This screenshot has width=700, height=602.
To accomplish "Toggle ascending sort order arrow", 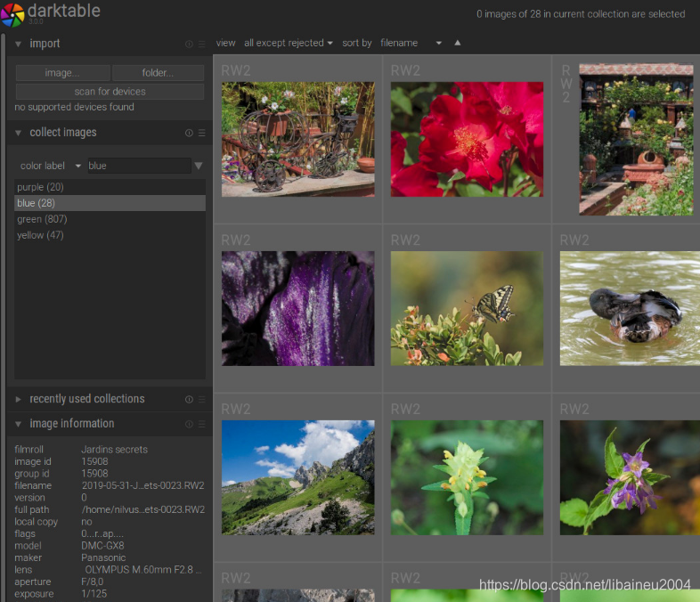I will click(x=457, y=43).
